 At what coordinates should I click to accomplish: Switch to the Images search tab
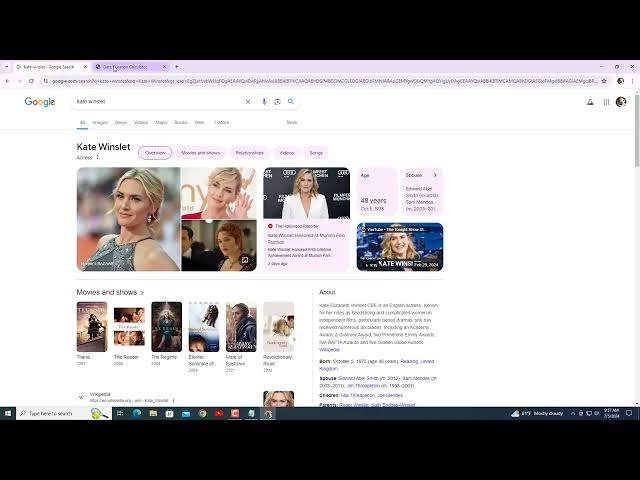coord(100,122)
